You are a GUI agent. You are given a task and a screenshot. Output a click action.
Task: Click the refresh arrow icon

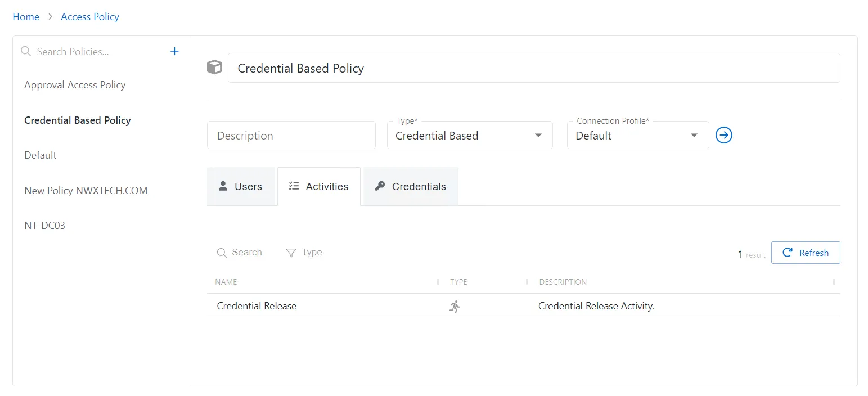(788, 253)
